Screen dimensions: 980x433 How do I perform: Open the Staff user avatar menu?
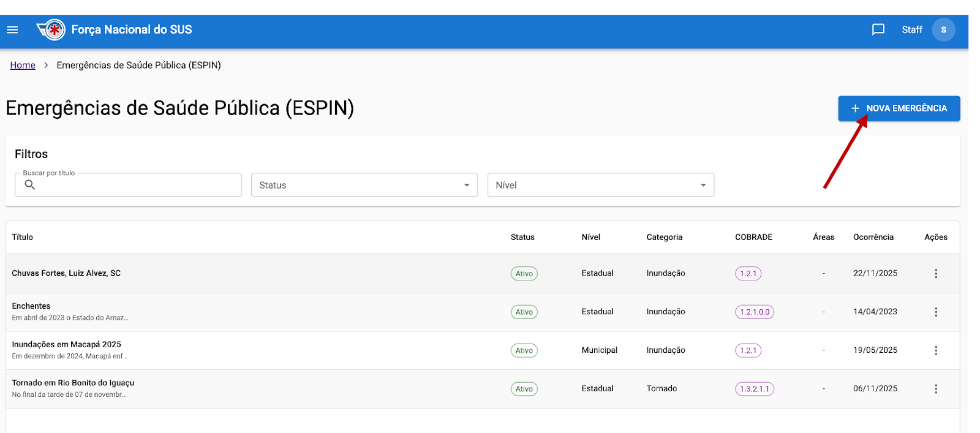click(x=943, y=29)
